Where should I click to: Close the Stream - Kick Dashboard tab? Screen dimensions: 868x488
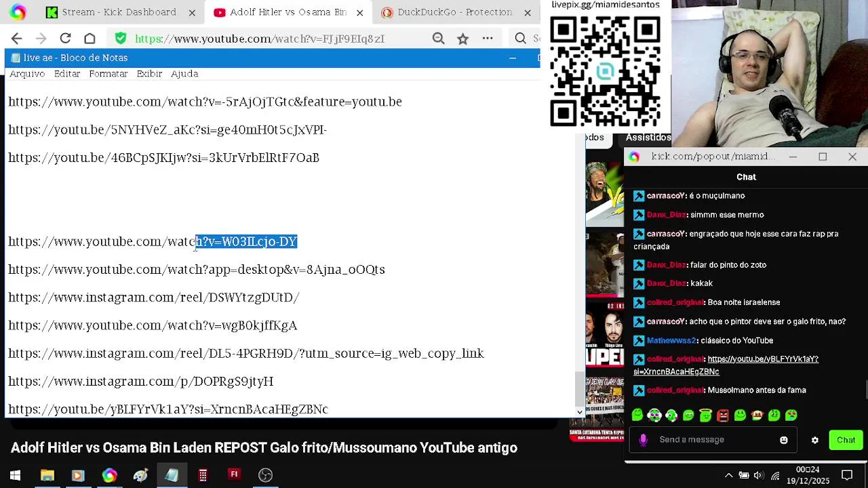(192, 12)
